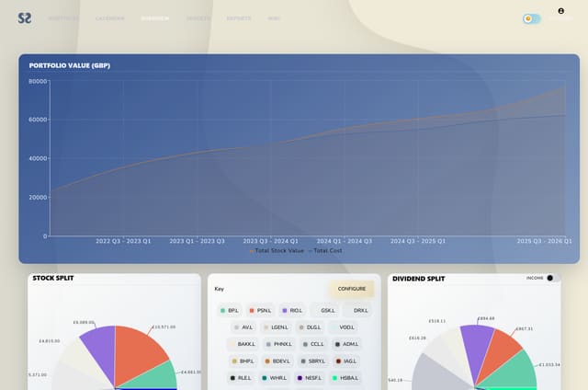The width and height of the screenshot is (588, 390).
Task: Select the SBRY.L key chip
Action: 313,361
